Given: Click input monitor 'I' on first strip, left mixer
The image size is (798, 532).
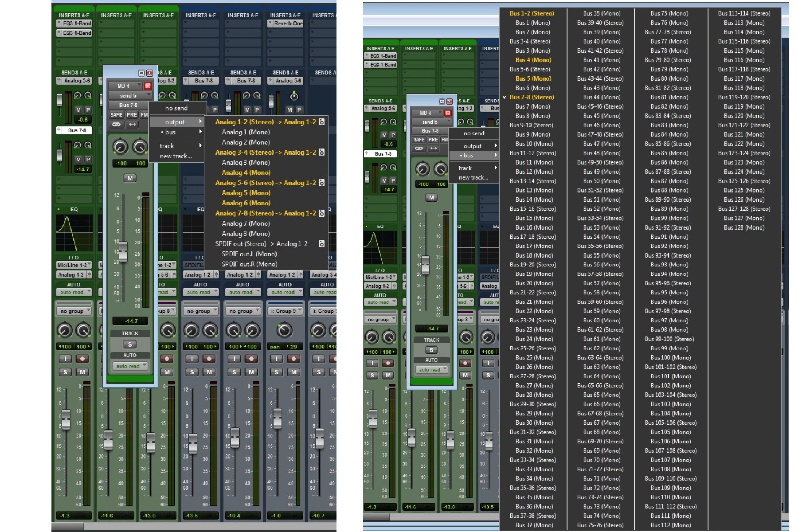Looking at the screenshot, I should (x=65, y=359).
